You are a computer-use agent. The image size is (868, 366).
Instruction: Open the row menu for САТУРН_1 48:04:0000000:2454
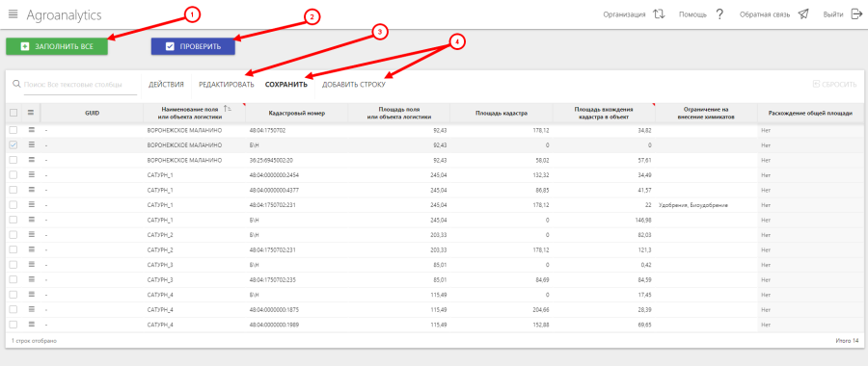pos(32,174)
